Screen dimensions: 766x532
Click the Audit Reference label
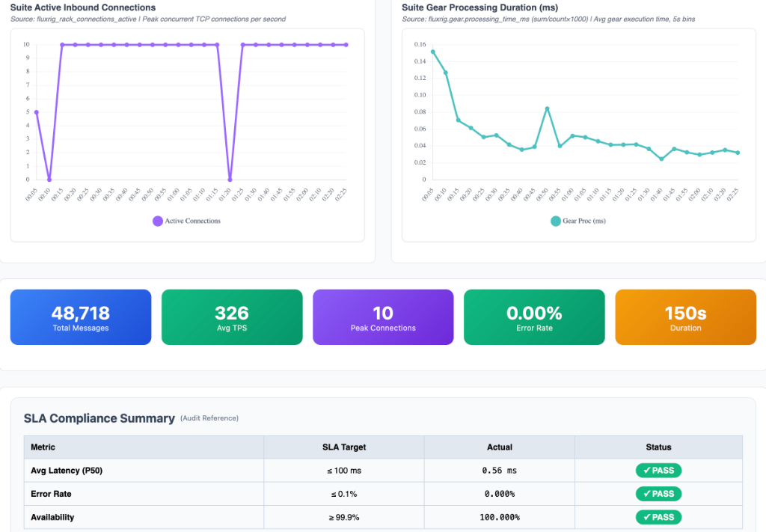(x=209, y=418)
